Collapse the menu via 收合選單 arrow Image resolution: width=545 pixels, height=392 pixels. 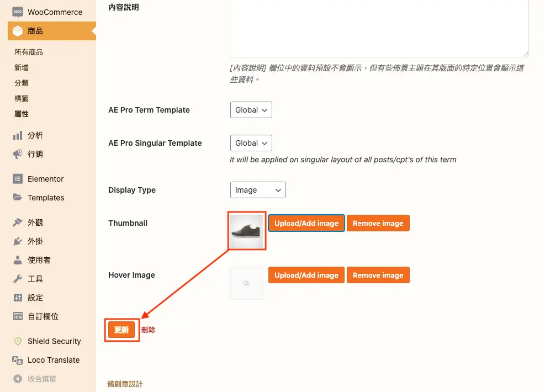coord(18,379)
